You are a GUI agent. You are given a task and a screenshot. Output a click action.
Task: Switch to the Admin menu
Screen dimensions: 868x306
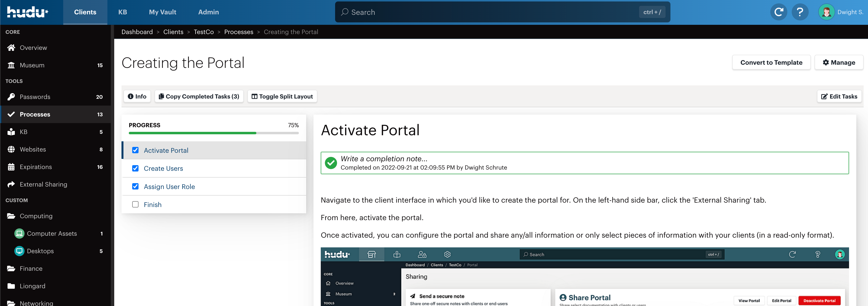coord(208,12)
